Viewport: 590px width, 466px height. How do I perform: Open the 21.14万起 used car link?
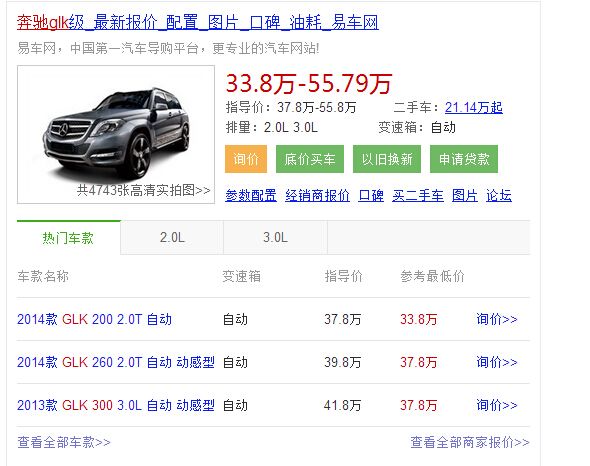coord(473,107)
